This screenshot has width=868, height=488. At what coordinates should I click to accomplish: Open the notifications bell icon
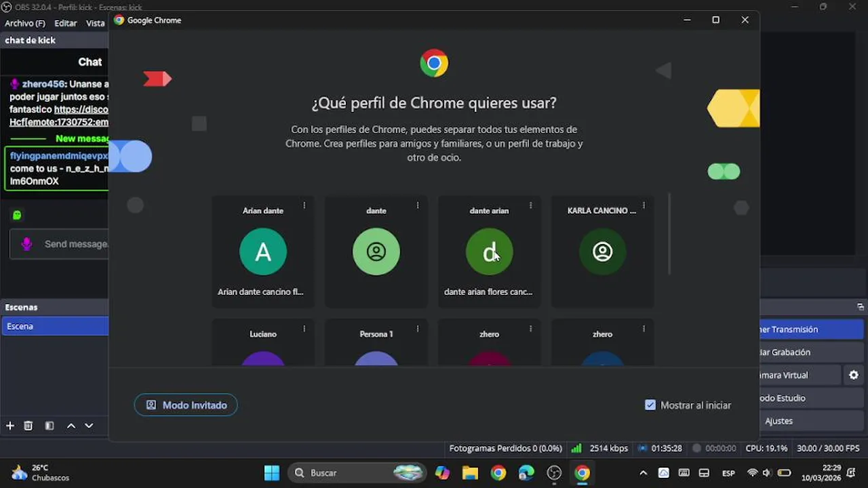point(851,472)
